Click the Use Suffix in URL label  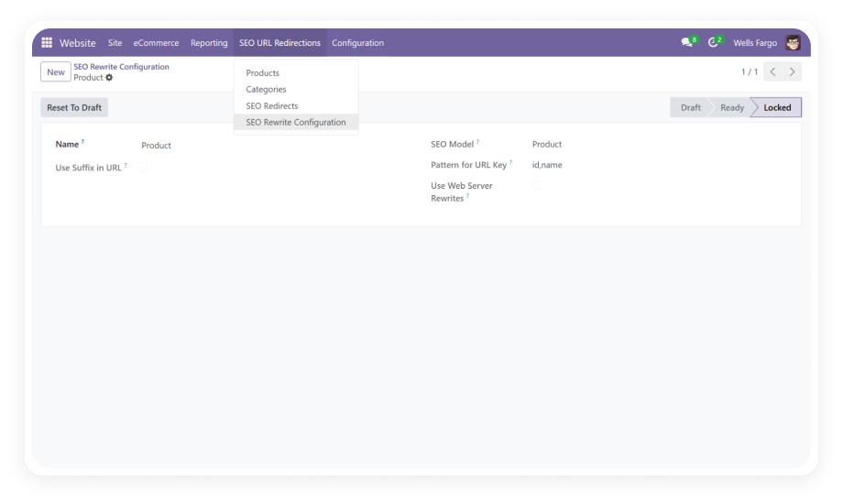(x=88, y=168)
